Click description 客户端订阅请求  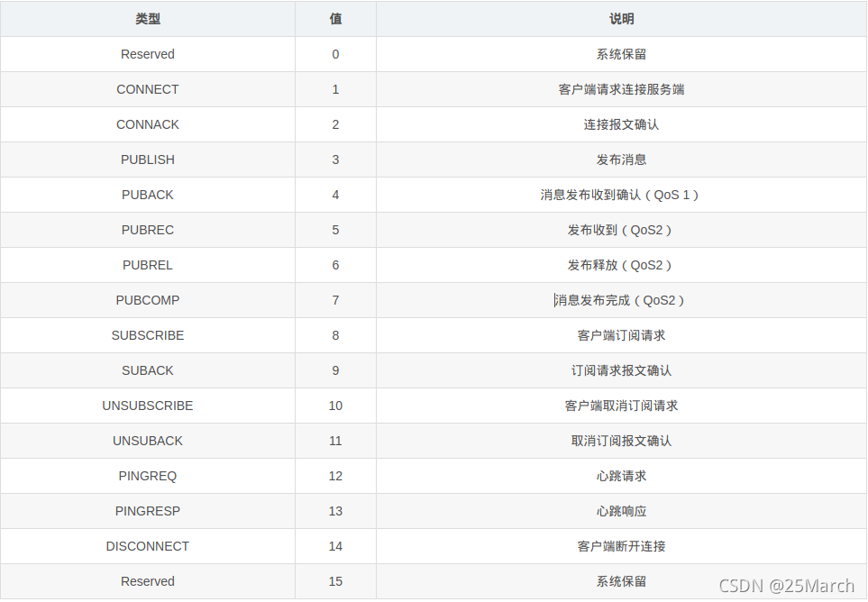622,335
